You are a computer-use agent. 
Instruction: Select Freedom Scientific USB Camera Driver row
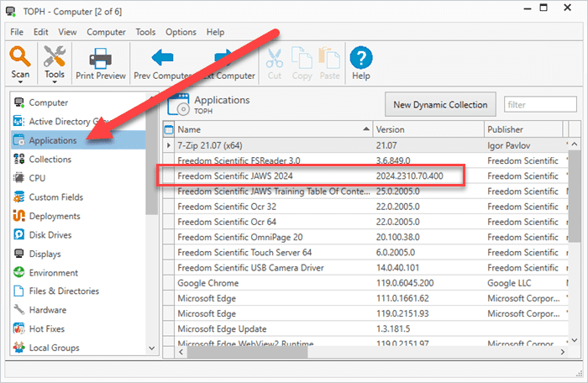365,268
